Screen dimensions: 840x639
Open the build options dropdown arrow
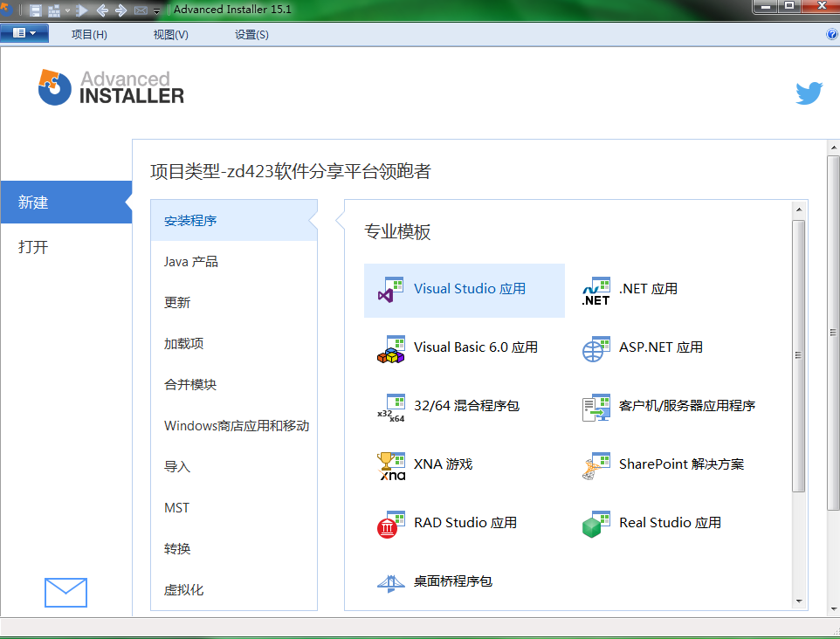click(x=68, y=11)
